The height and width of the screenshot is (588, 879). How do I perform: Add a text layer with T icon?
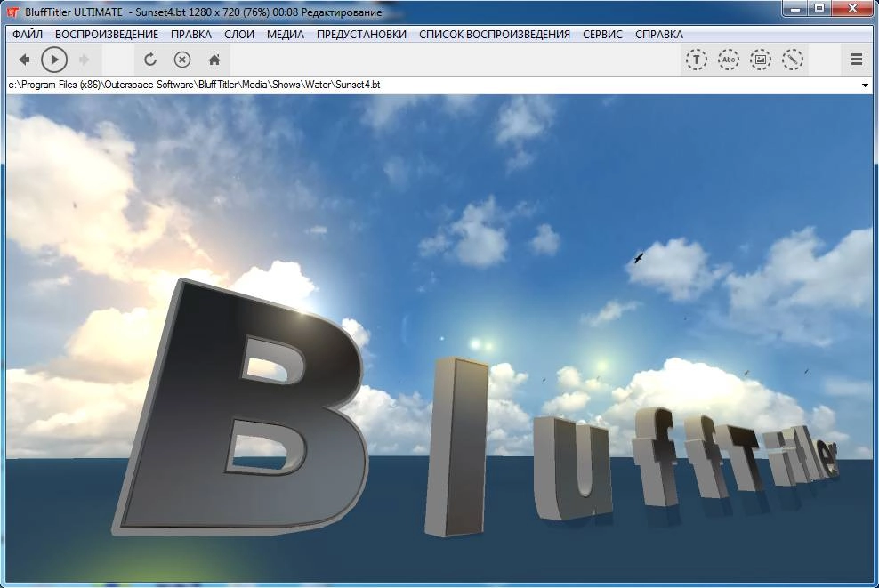coord(697,60)
